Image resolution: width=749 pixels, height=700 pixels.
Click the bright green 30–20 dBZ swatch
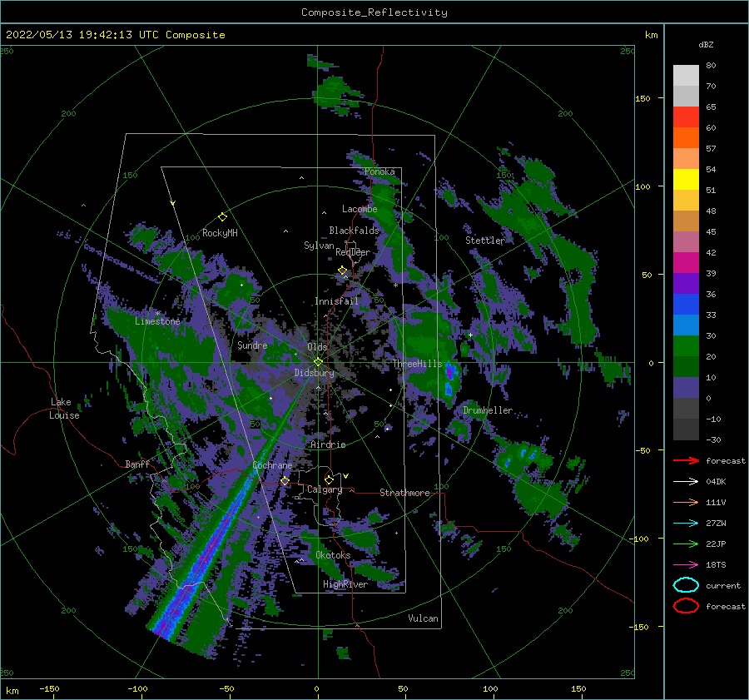pyautogui.click(x=686, y=346)
